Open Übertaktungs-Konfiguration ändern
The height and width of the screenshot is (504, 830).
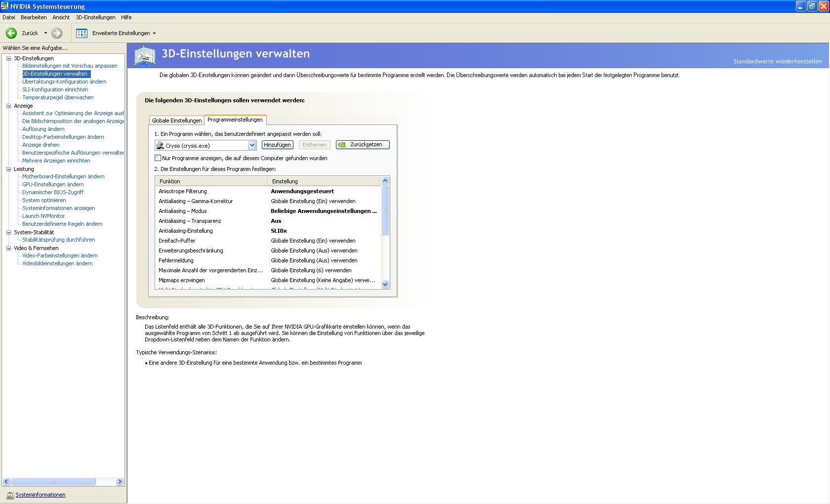point(64,82)
